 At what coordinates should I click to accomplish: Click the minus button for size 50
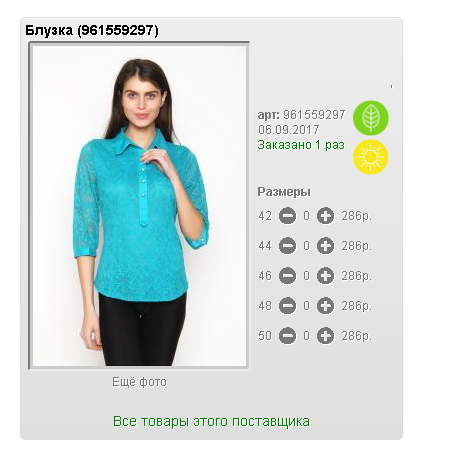(x=287, y=336)
